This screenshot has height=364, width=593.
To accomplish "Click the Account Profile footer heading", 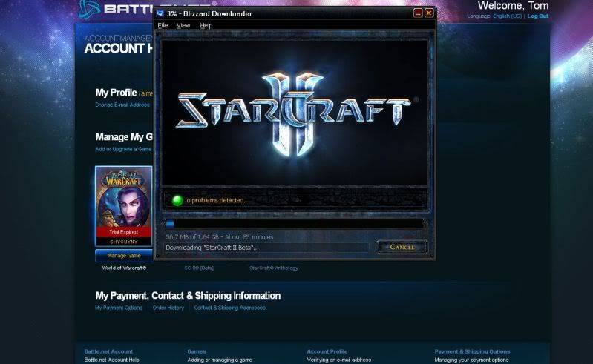I will pyautogui.click(x=327, y=351).
